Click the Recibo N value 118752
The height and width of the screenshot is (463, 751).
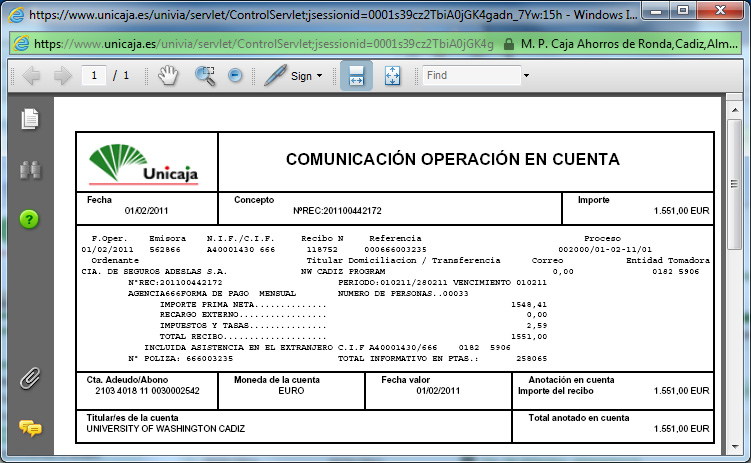[x=322, y=249]
